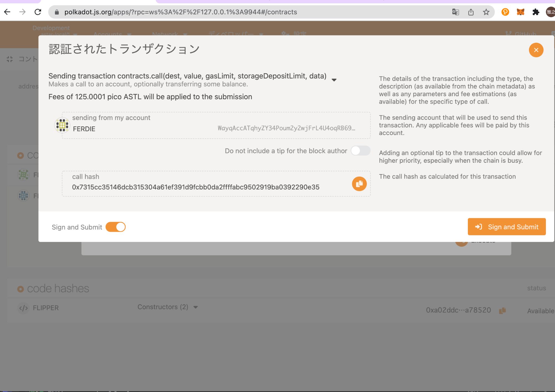Click the browser address bar URL
555x392 pixels.
181,12
